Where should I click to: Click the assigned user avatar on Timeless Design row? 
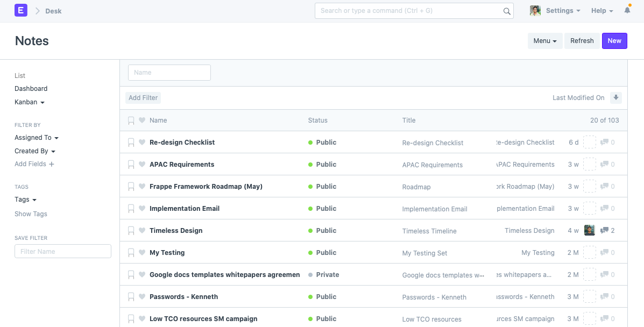pos(589,231)
